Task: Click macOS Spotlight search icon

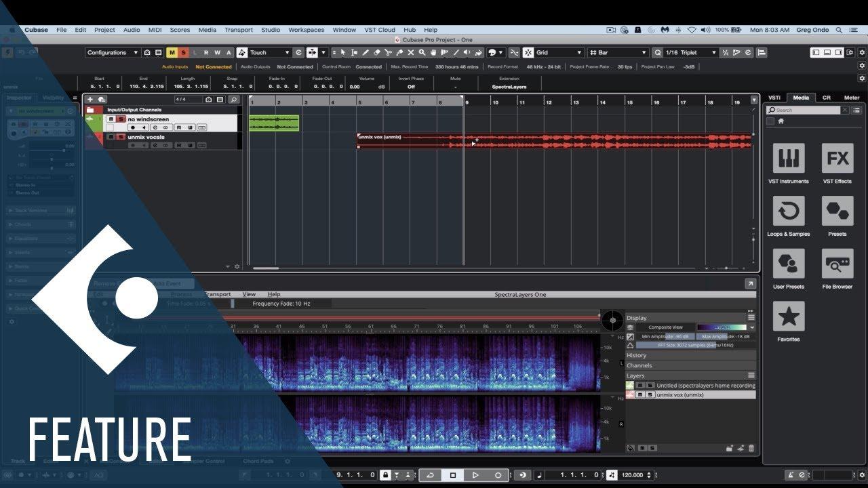Action: [839, 30]
